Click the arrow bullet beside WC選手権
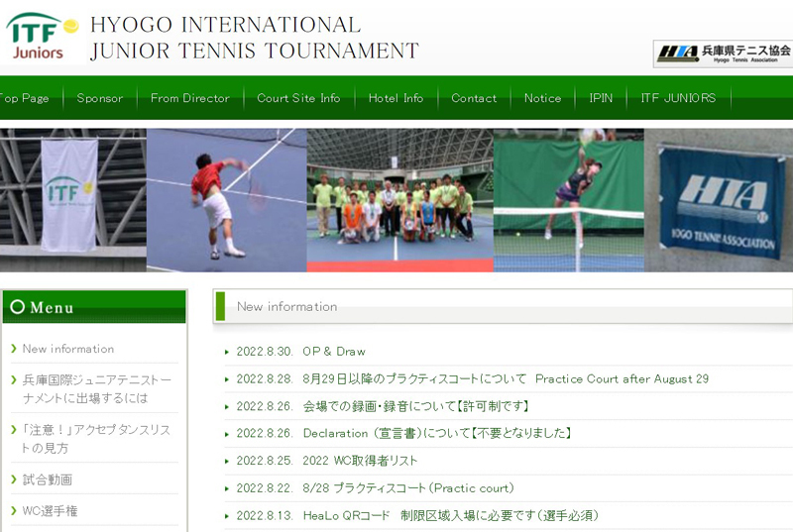 14,511
